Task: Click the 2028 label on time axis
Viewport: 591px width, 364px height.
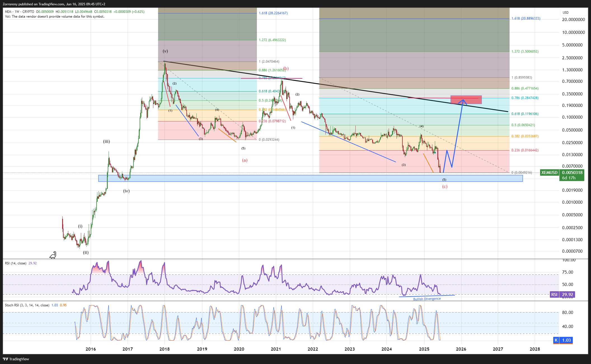Action: tap(535, 349)
